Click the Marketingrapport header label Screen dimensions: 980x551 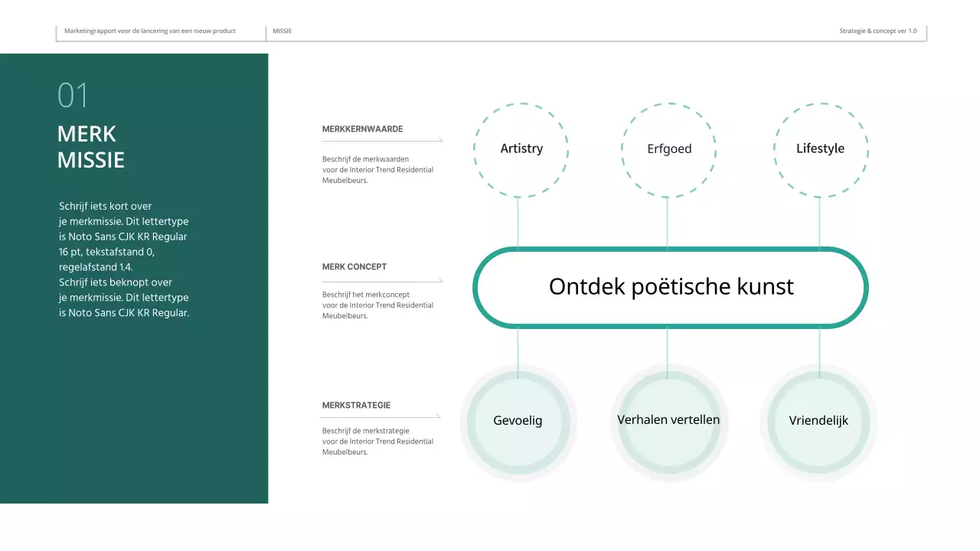click(x=150, y=31)
